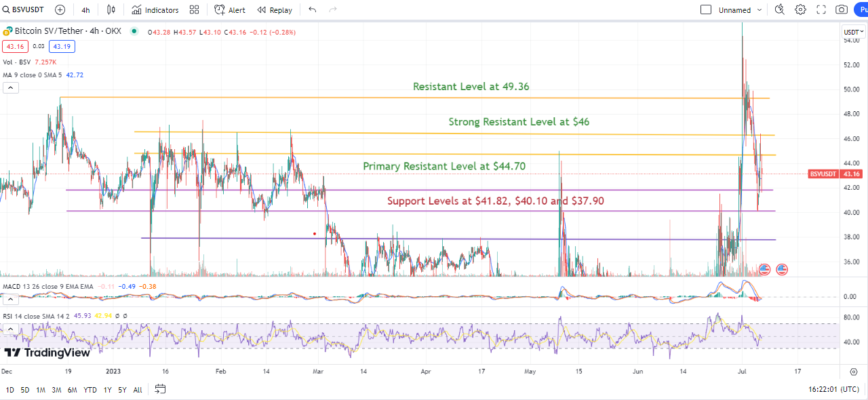Select the 6M date range
The width and height of the screenshot is (868, 400).
tap(72, 390)
